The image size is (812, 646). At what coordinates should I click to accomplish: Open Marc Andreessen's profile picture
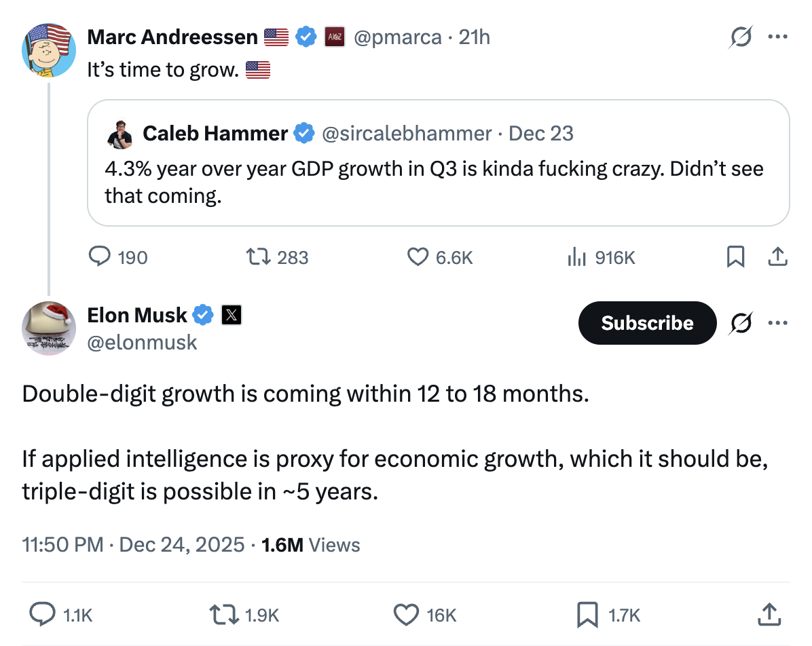(x=48, y=50)
